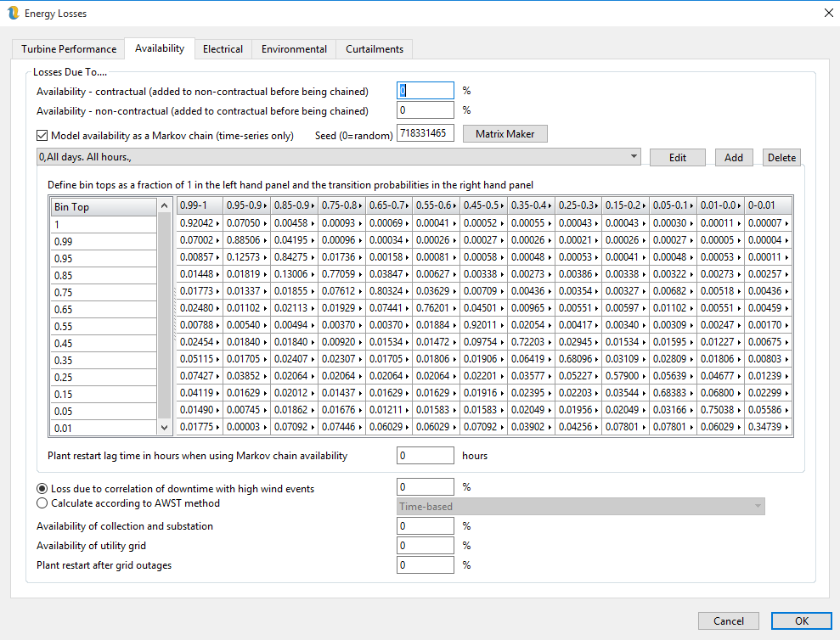
Task: Select Calculate according to AWST method
Action: pos(42,503)
